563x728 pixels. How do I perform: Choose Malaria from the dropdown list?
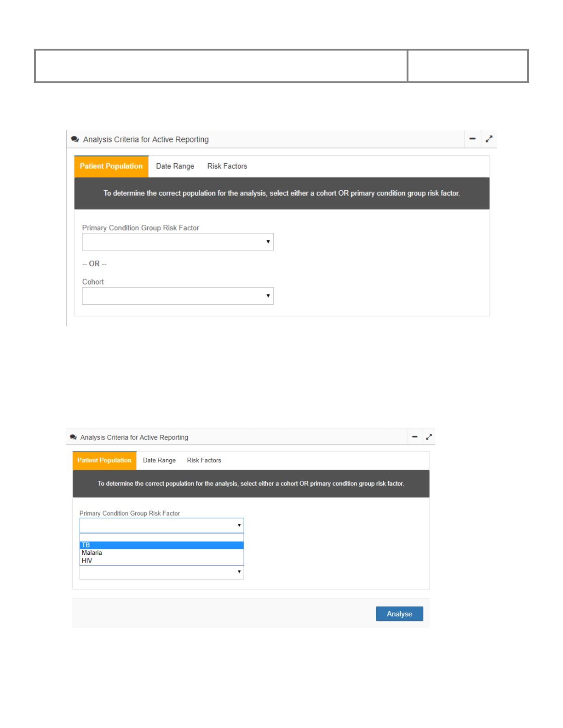pos(161,553)
